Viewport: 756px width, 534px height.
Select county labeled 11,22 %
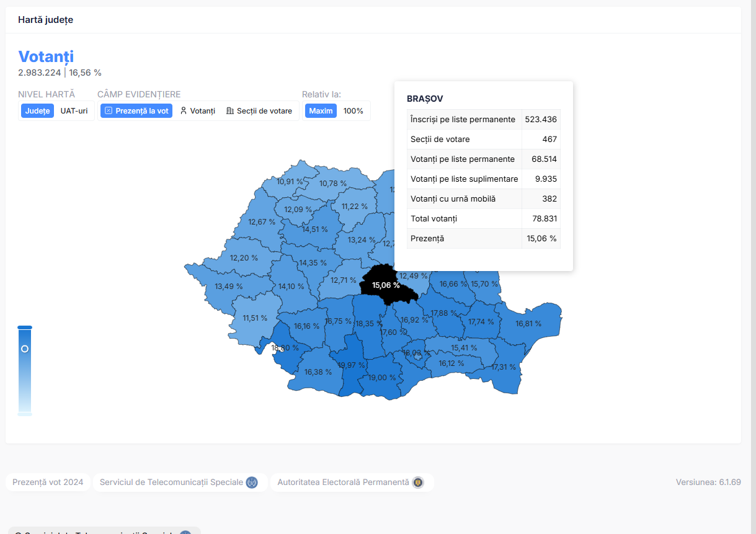point(355,206)
